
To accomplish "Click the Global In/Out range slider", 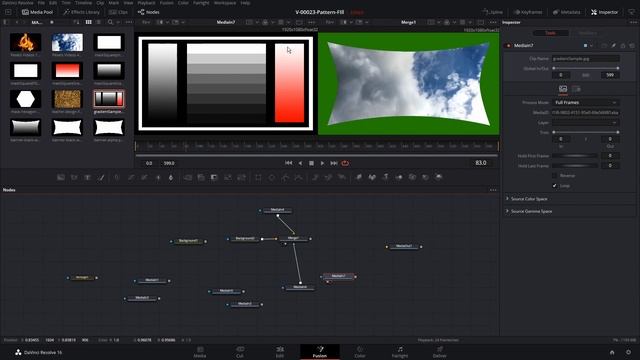I will click(x=586, y=68).
